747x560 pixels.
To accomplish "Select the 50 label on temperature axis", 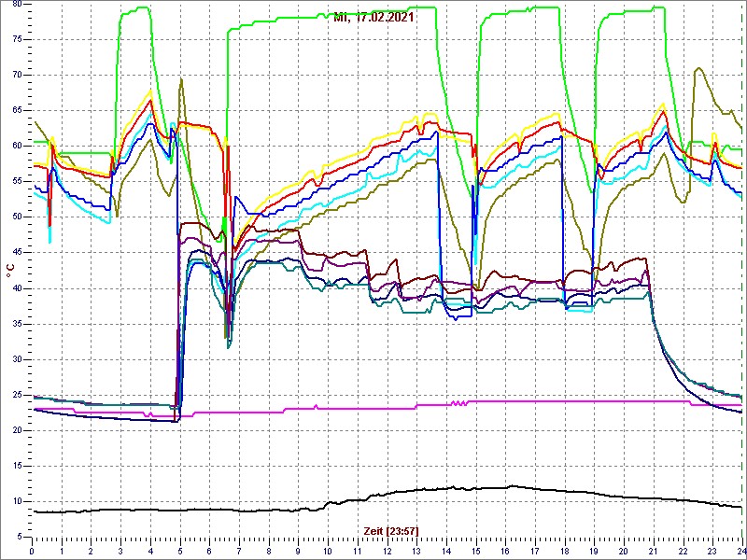I will click(x=18, y=217).
